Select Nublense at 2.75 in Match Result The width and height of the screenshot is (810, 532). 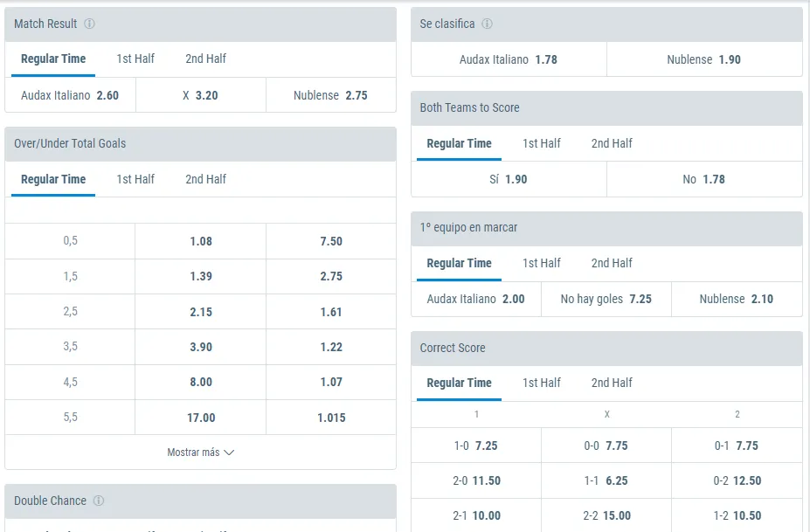click(330, 95)
